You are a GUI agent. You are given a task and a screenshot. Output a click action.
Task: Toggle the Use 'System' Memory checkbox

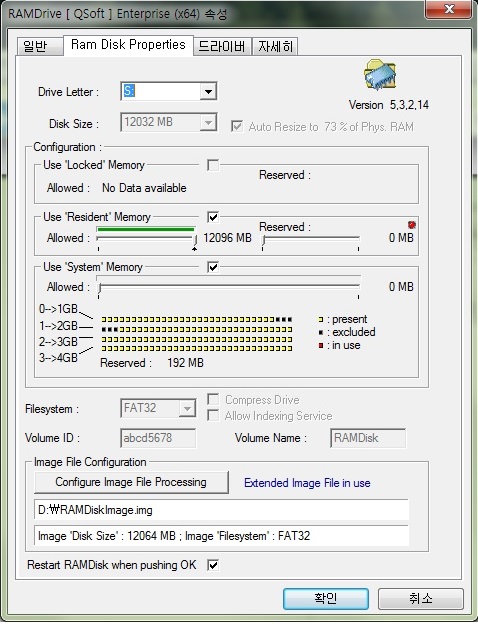[x=213, y=267]
